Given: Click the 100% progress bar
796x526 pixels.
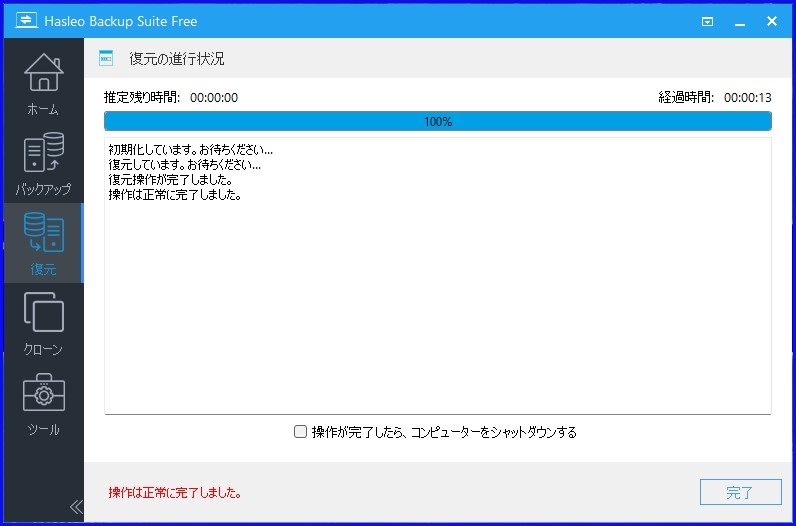Looking at the screenshot, I should (438, 121).
